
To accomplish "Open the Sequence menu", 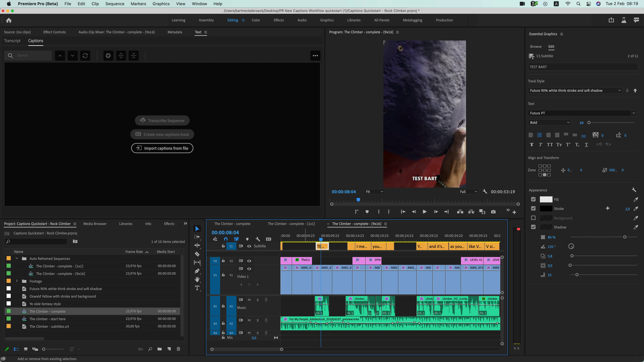I will [x=114, y=4].
